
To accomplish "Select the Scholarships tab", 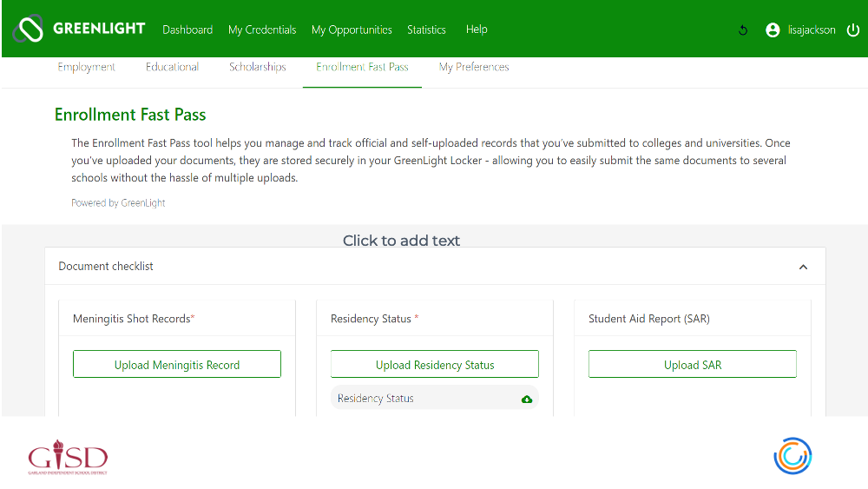I will point(258,67).
